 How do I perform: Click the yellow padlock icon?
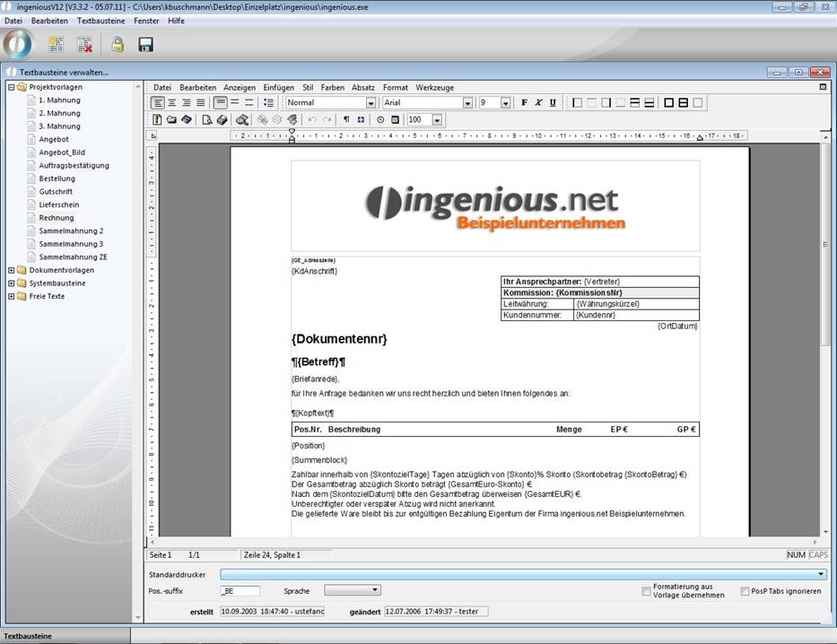(118, 44)
